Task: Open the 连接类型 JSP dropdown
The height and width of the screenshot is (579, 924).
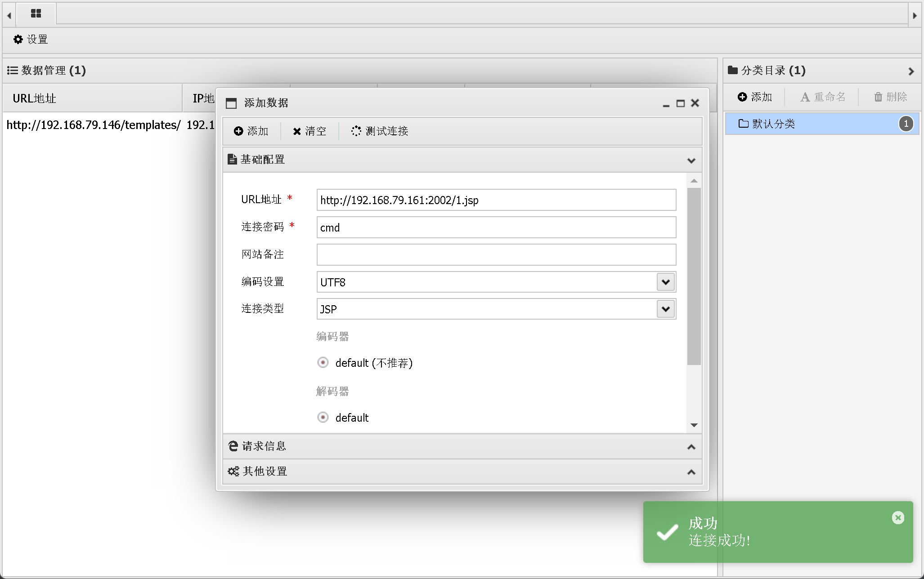Action: [666, 309]
